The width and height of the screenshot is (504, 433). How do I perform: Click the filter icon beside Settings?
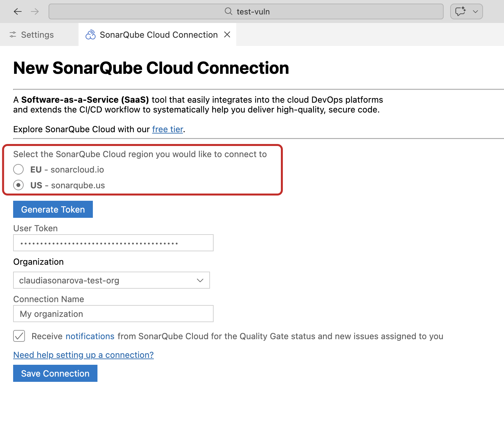13,34
